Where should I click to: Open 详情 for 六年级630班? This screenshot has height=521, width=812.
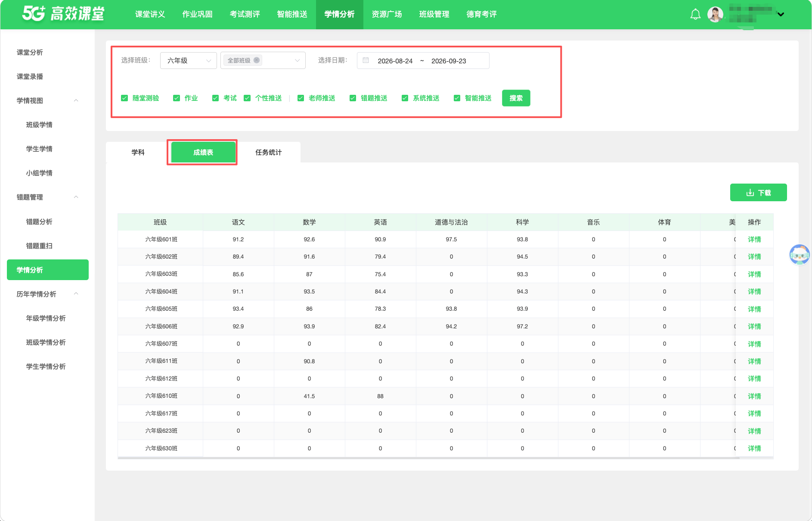point(754,448)
